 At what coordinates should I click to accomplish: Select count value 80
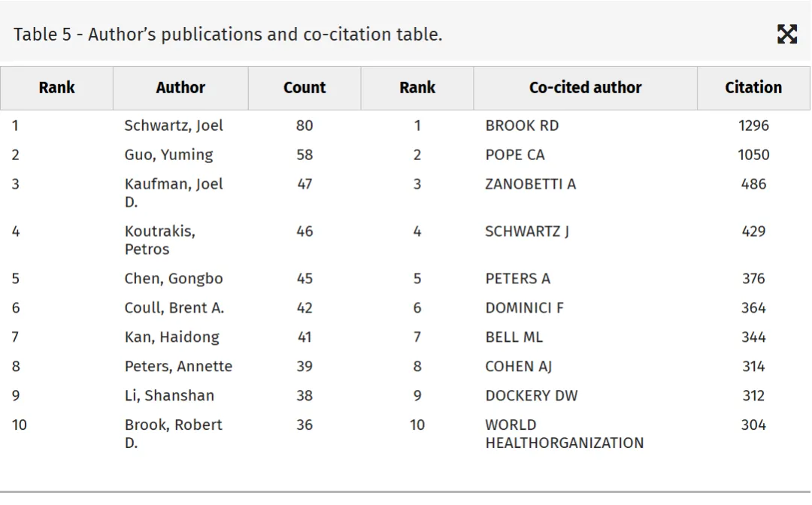point(304,125)
